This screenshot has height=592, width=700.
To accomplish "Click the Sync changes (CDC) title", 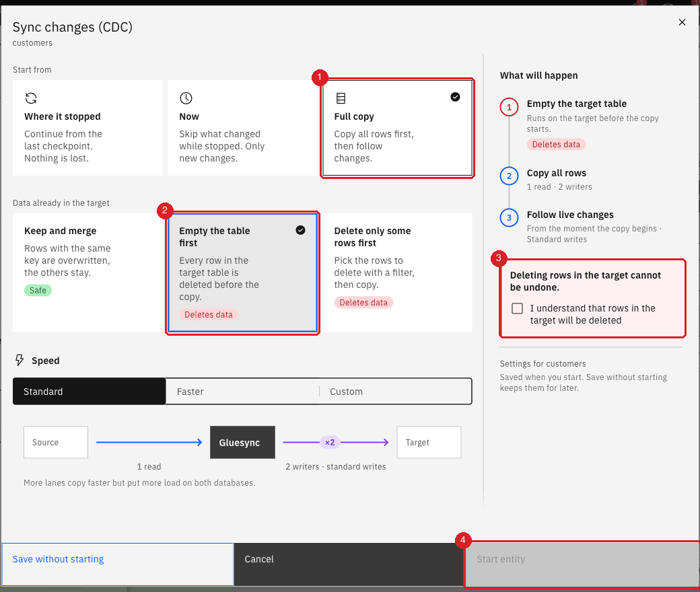I will (x=72, y=27).
